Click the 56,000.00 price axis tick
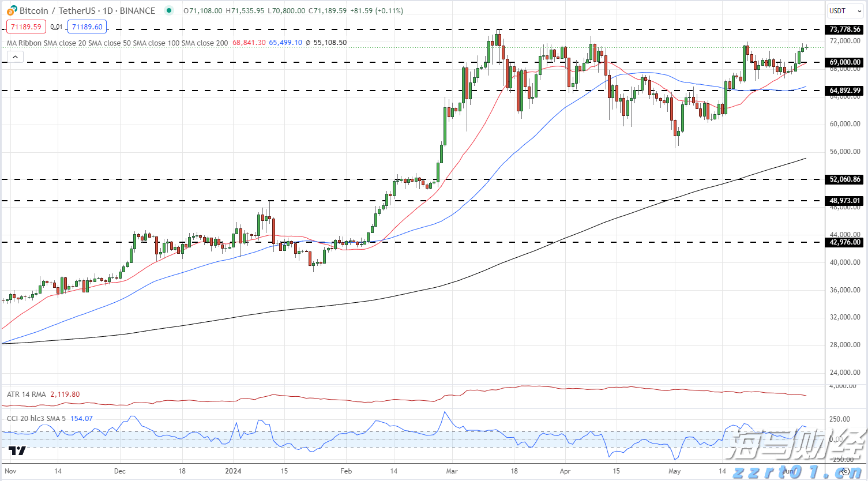Viewport: 868px width, 481px height. point(845,152)
